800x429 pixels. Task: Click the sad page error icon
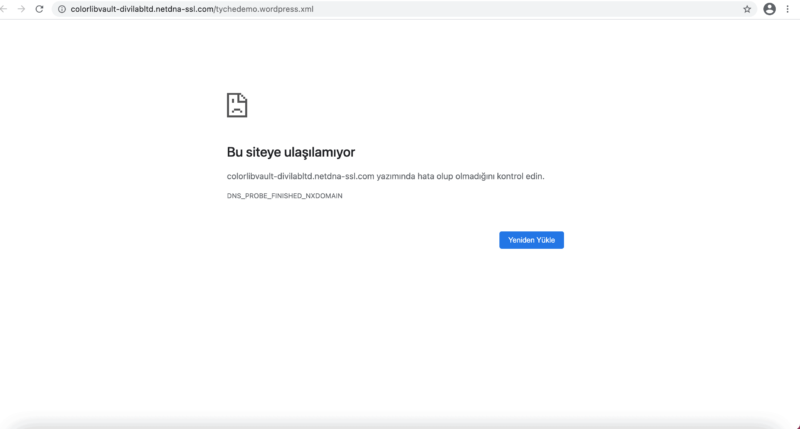[x=237, y=105]
